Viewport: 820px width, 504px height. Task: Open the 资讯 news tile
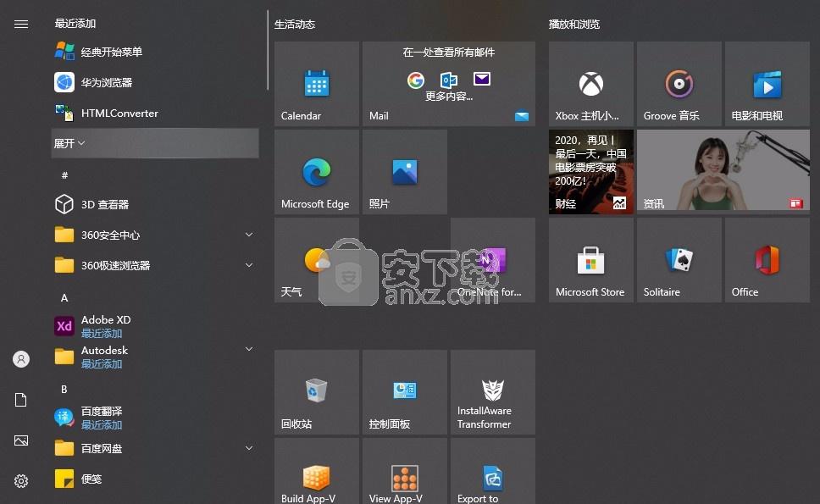click(723, 172)
